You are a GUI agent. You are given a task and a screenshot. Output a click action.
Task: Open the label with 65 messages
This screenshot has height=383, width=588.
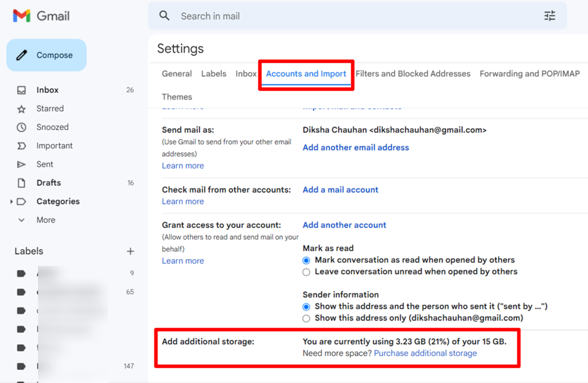(75, 292)
